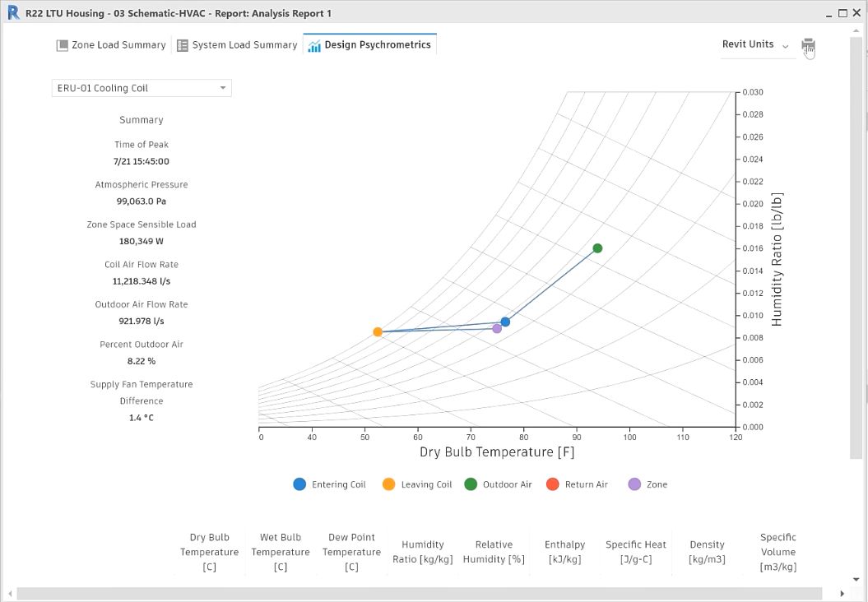This screenshot has width=868, height=602.
Task: Toggle the Outdoor Air legend series
Action: (499, 484)
